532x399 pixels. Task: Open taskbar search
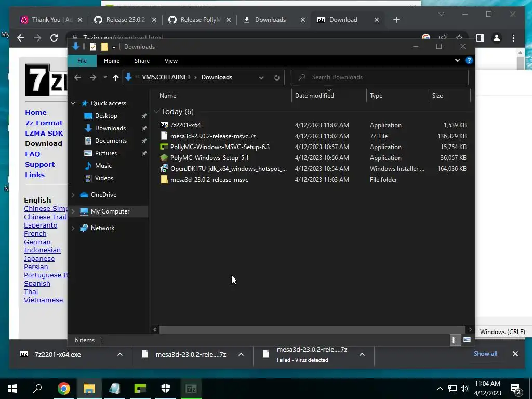coord(37,389)
